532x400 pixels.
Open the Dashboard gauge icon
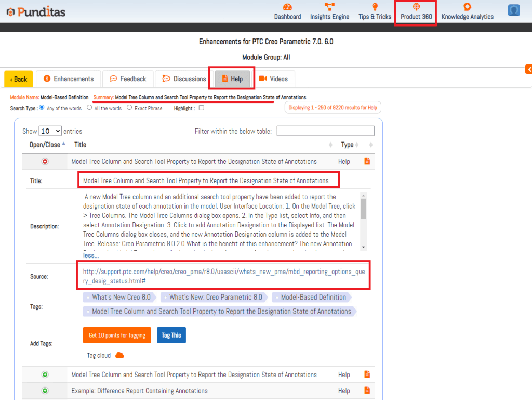point(287,7)
